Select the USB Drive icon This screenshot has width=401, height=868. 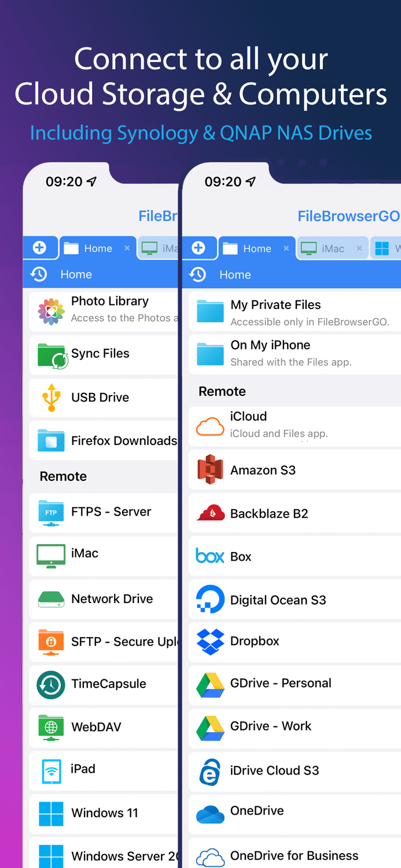[x=51, y=398]
